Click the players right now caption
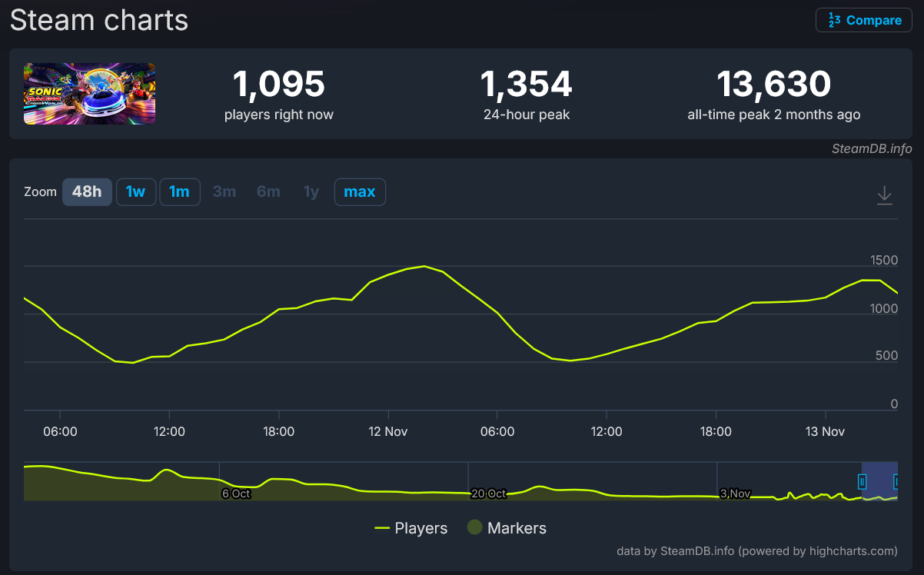Screen dimensions: 924x575 [x=279, y=115]
